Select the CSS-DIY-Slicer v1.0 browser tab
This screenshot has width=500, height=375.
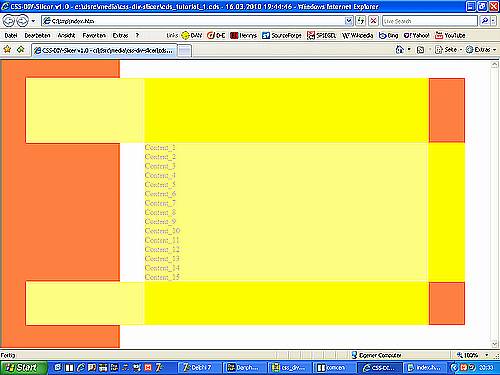[104, 51]
